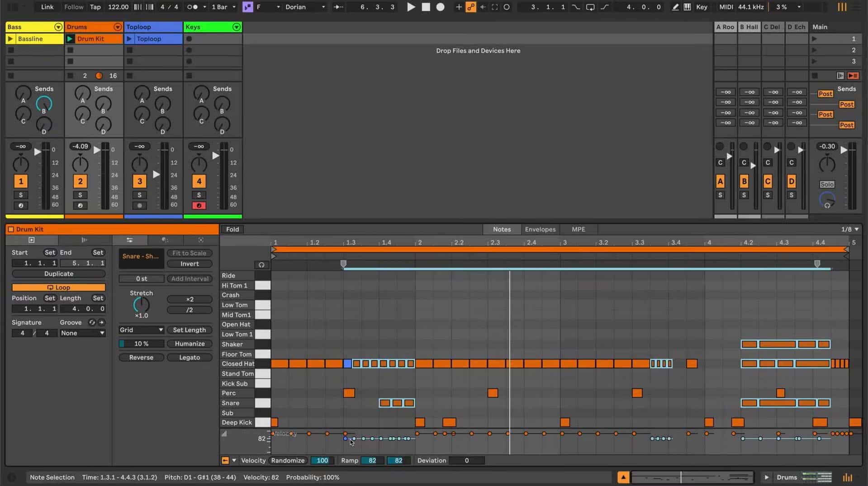
Task: Solo the Bassline track with its S button
Action: pyautogui.click(x=21, y=195)
